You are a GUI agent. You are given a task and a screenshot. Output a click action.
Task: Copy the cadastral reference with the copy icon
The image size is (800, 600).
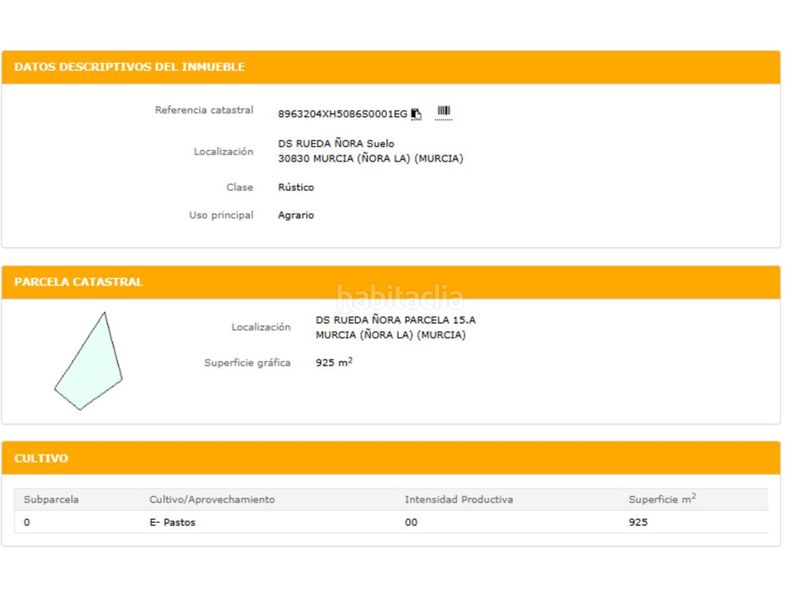pyautogui.click(x=416, y=114)
